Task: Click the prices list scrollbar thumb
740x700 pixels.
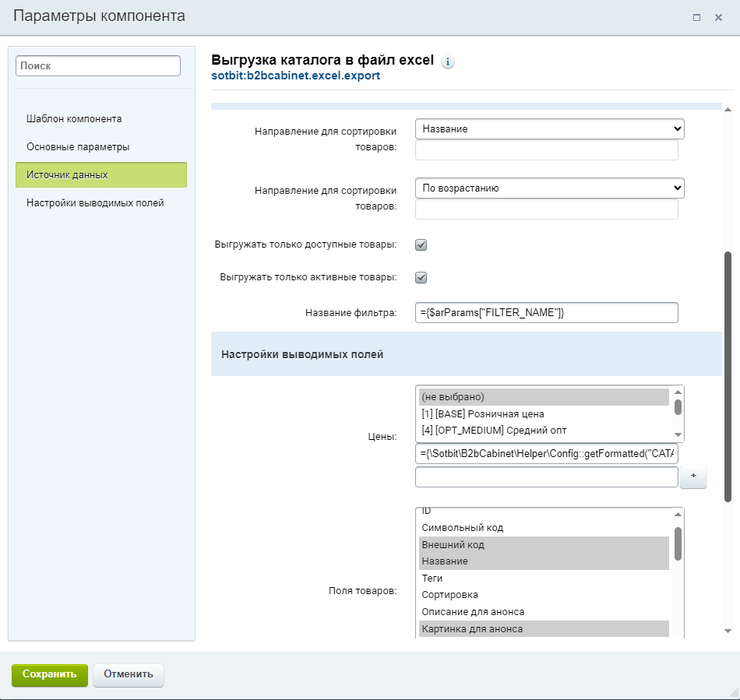Action: pos(678,407)
